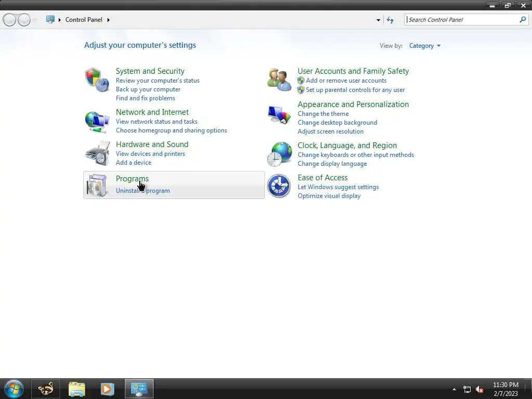Open Back up your computer
The image size is (532, 399).
pyautogui.click(x=148, y=89)
